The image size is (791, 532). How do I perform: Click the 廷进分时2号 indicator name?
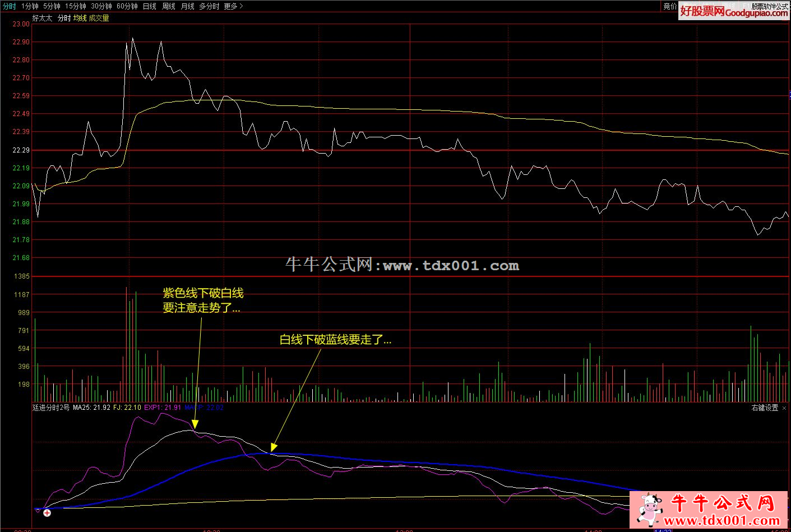[51, 408]
